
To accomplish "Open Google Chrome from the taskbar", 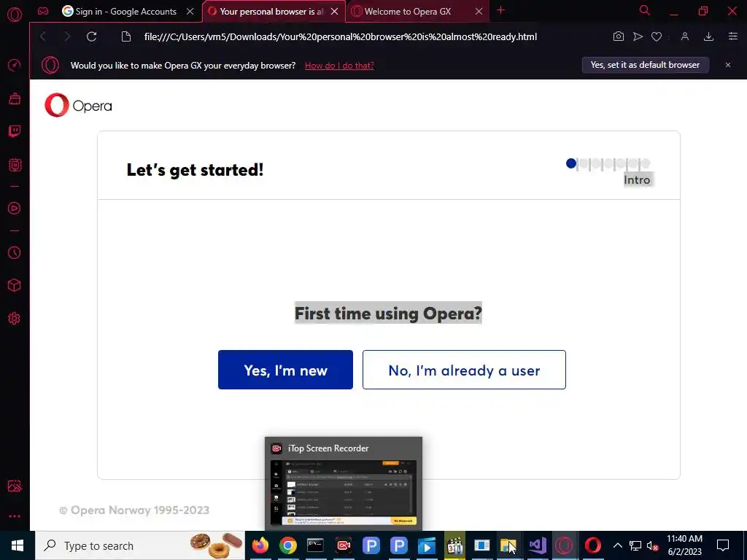I will pos(287,545).
